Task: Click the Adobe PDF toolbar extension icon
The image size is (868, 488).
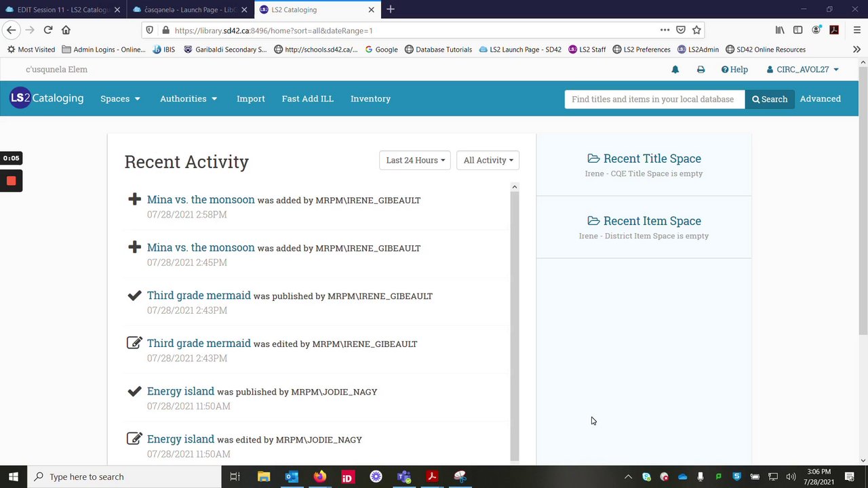Action: (x=834, y=30)
